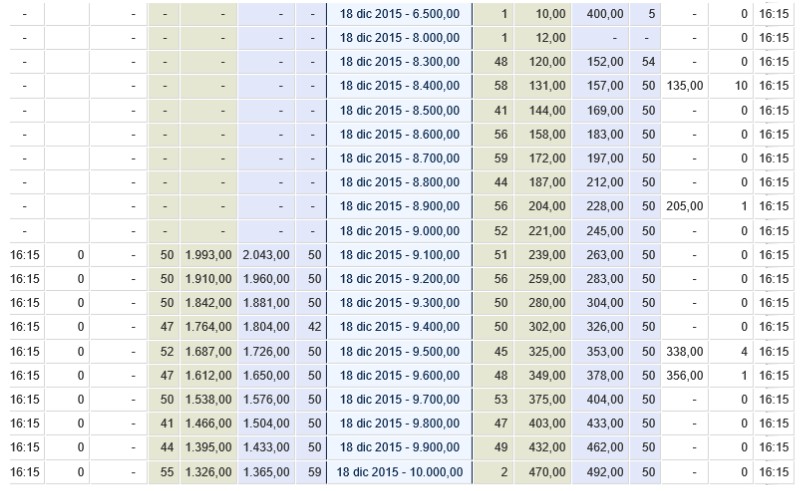The height and width of the screenshot is (491, 800).
Task: Select the strike cell 18 dic 2015 - 10.000,00
Action: (399, 472)
